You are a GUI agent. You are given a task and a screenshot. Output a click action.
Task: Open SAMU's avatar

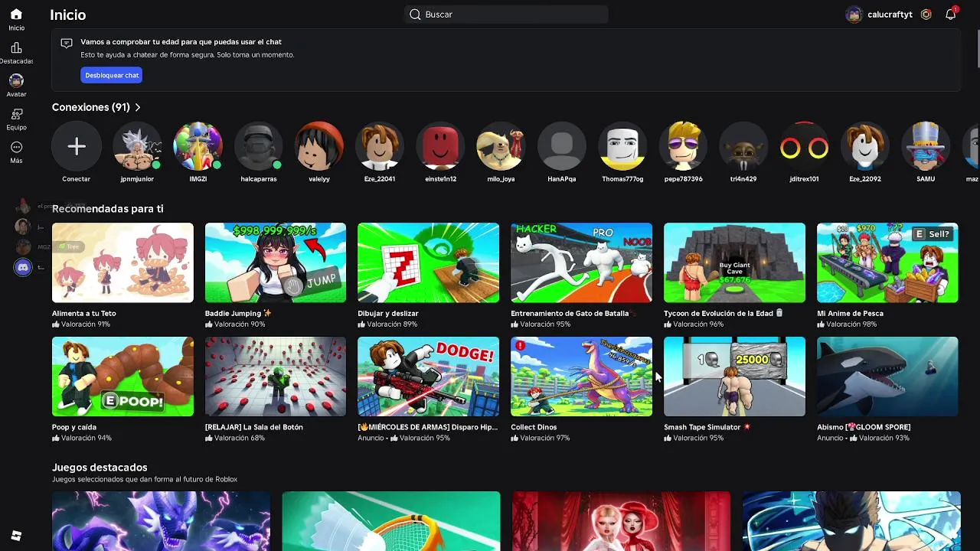click(x=926, y=147)
